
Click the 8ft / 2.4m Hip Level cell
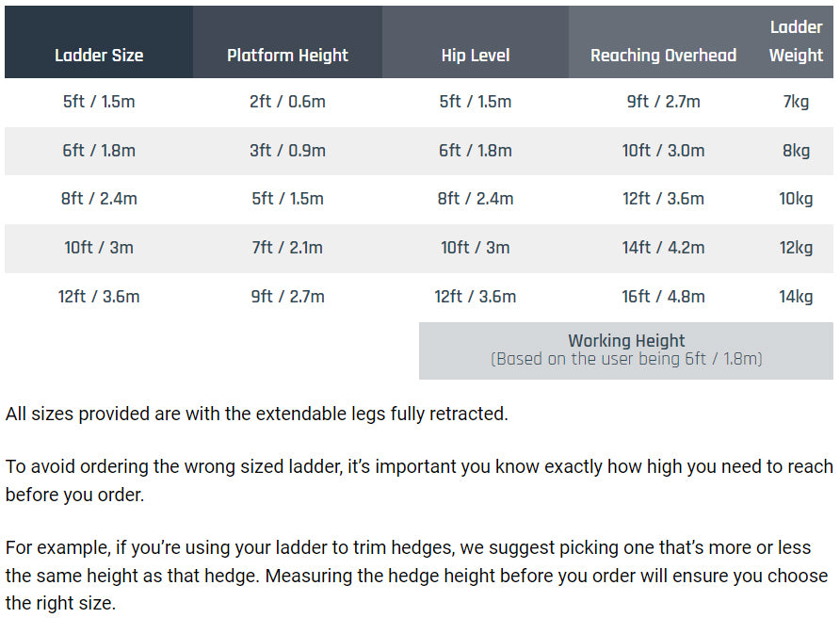tap(476, 199)
